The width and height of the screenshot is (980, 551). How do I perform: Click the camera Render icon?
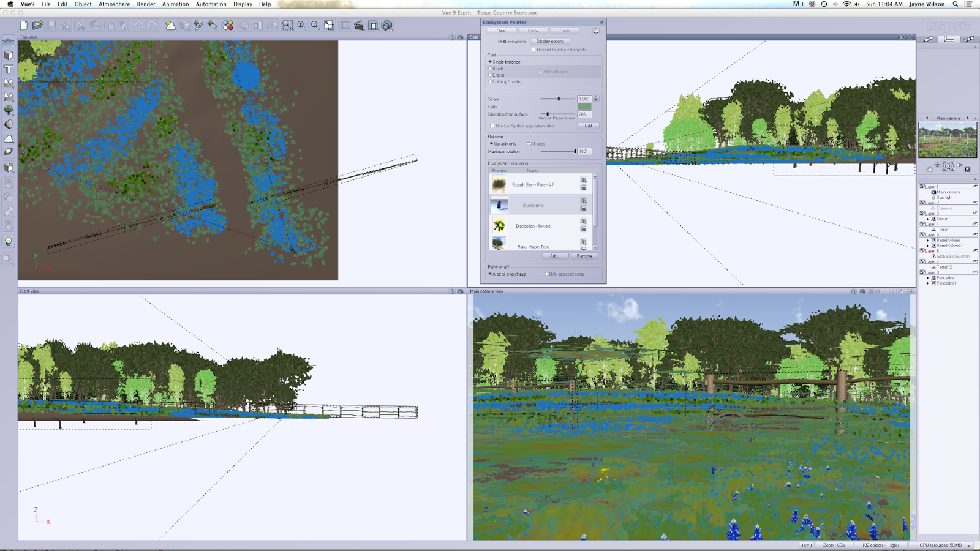[x=386, y=25]
